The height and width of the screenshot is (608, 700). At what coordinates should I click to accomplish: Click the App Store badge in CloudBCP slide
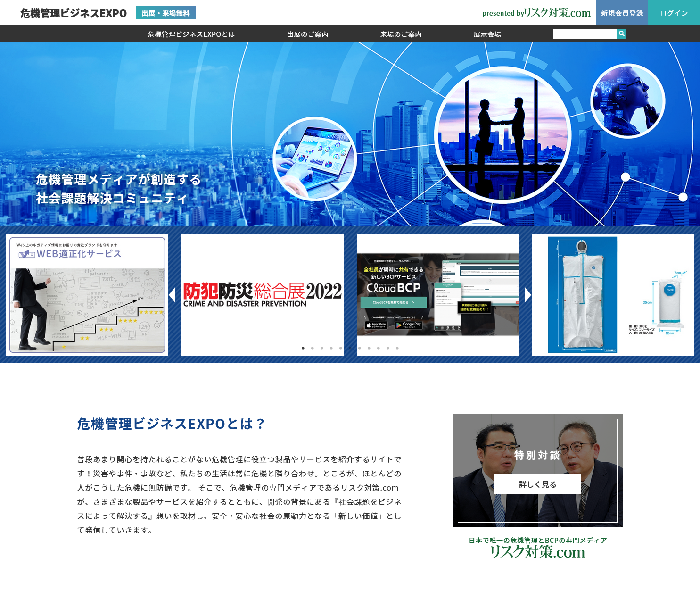pos(376,325)
